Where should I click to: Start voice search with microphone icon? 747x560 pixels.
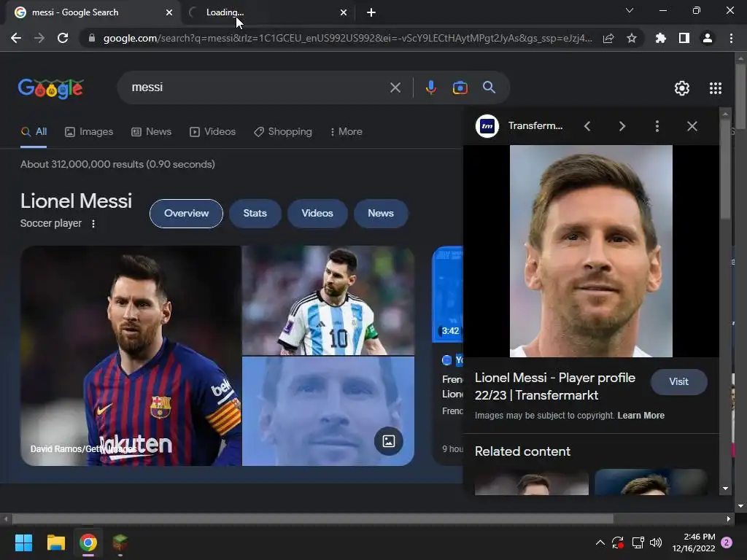tap(430, 87)
